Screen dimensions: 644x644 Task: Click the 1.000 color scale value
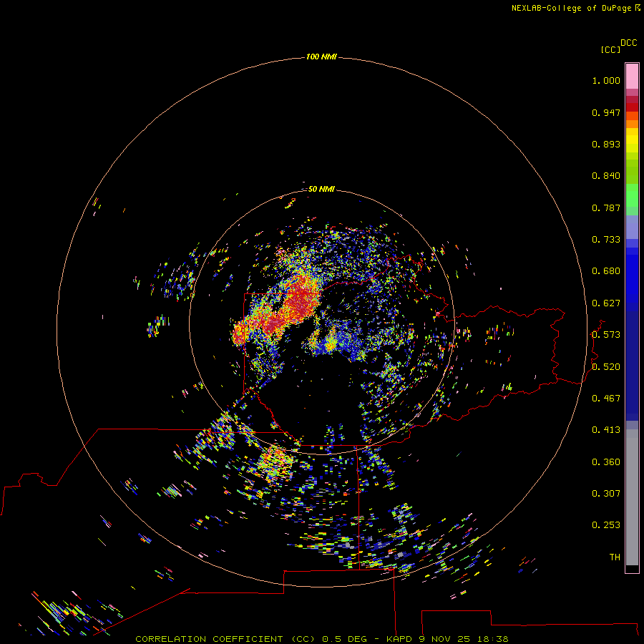606,80
